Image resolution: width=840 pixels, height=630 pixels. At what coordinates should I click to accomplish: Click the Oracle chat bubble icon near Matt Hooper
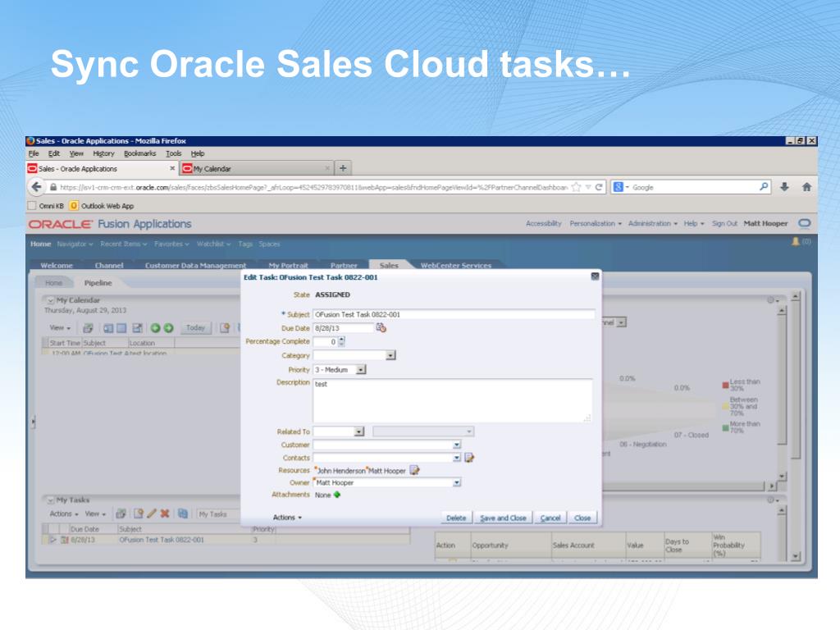click(x=805, y=223)
